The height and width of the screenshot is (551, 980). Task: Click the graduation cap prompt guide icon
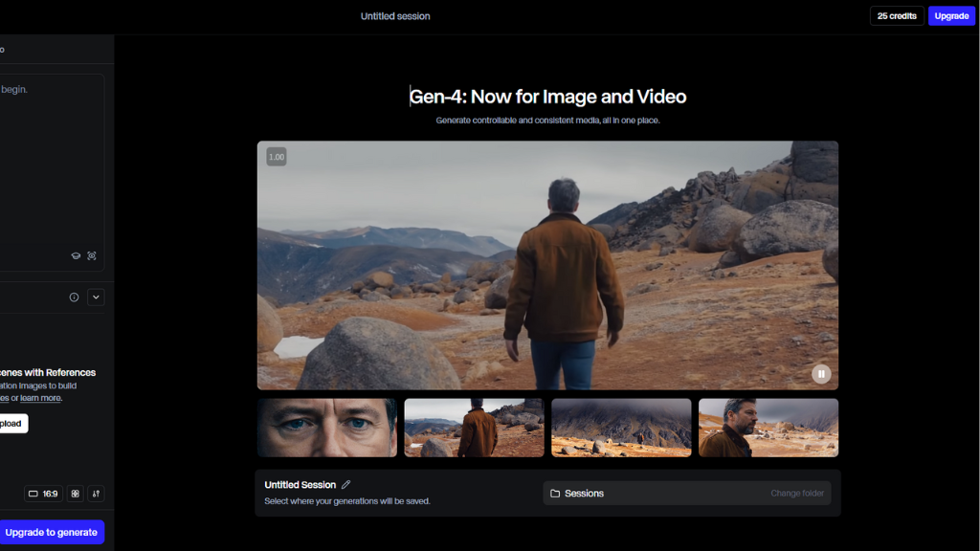[x=76, y=256]
